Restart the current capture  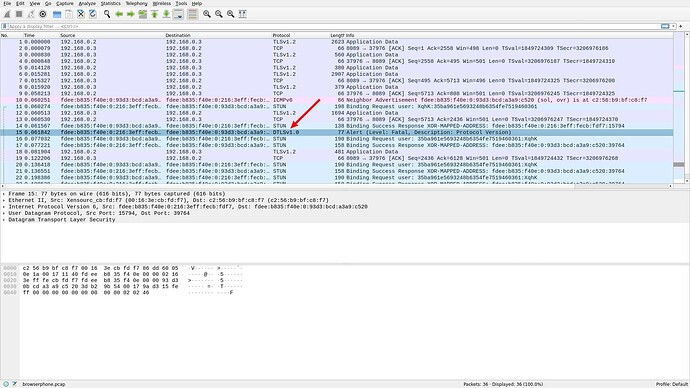coord(31,14)
